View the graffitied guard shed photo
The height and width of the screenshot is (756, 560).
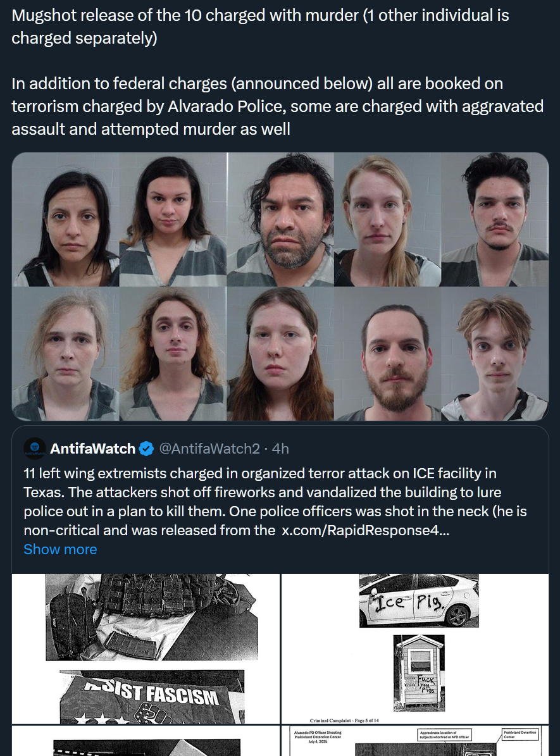pyautogui.click(x=419, y=673)
